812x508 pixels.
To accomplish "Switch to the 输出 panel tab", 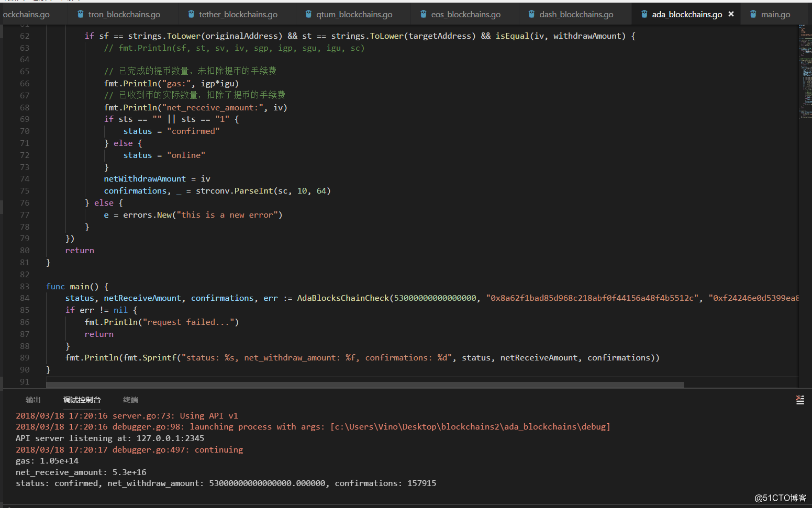I will (33, 400).
